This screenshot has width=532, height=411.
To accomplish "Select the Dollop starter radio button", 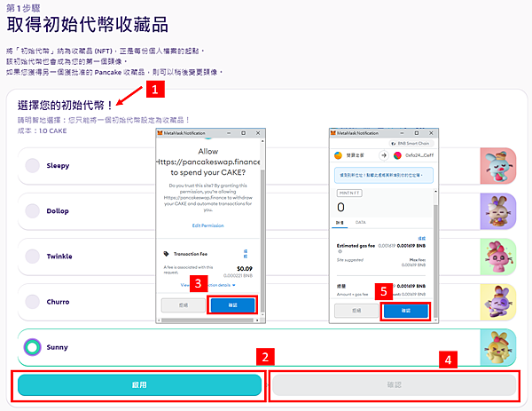I will [x=33, y=211].
